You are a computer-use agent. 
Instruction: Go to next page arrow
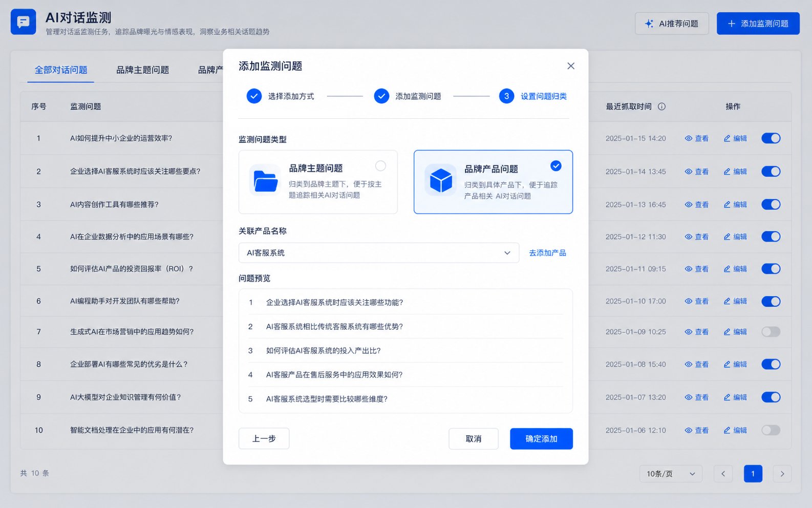coord(782,474)
